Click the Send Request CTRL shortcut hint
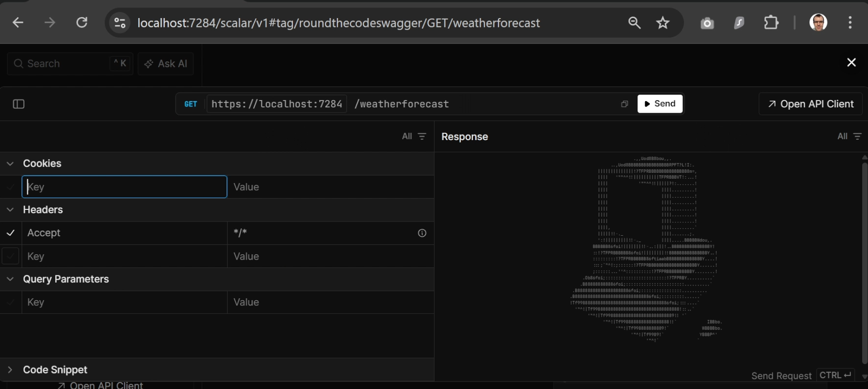 pyautogui.click(x=803, y=375)
